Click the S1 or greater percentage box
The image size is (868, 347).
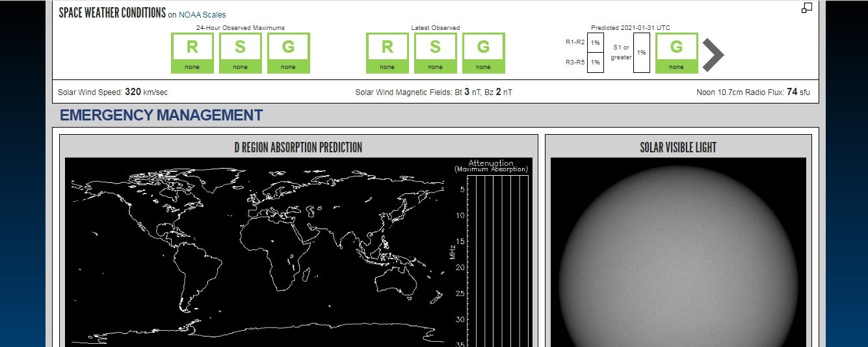[x=641, y=53]
